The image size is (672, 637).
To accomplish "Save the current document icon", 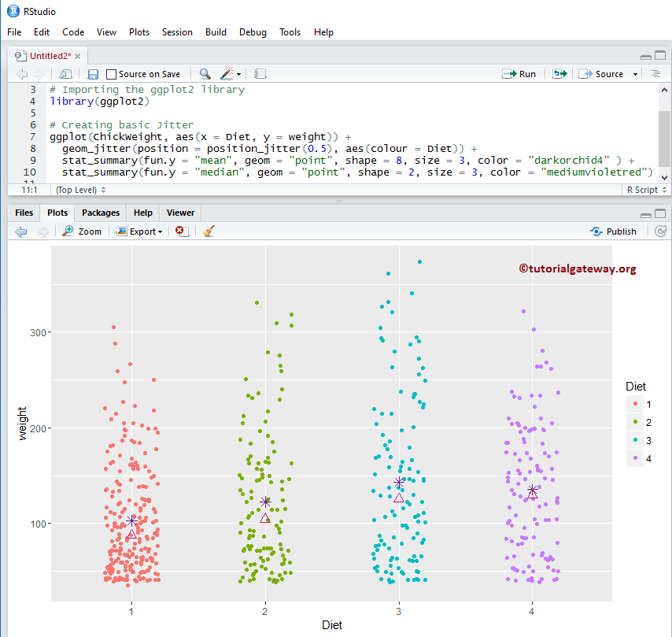I will (x=93, y=74).
